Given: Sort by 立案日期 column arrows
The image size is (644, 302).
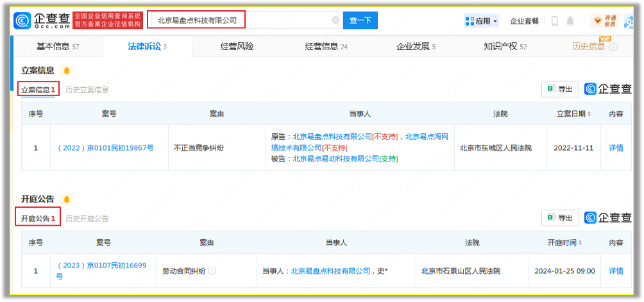Looking at the screenshot, I should (x=589, y=114).
